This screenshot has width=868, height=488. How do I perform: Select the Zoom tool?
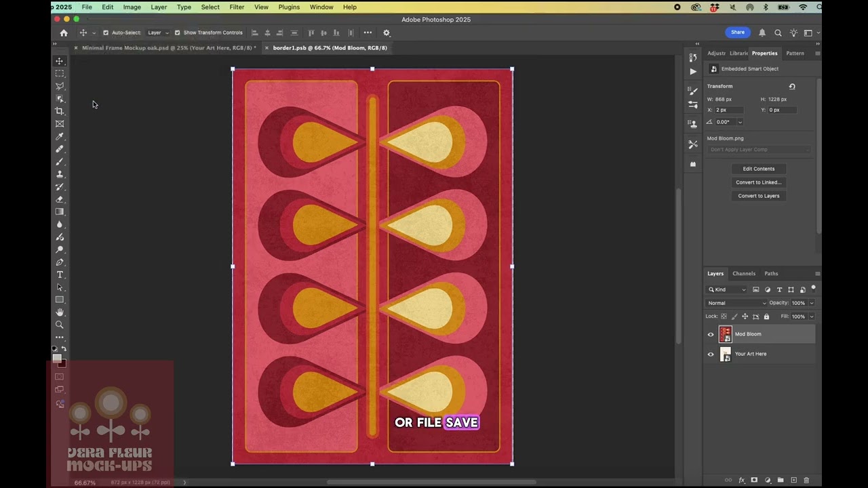tap(60, 325)
